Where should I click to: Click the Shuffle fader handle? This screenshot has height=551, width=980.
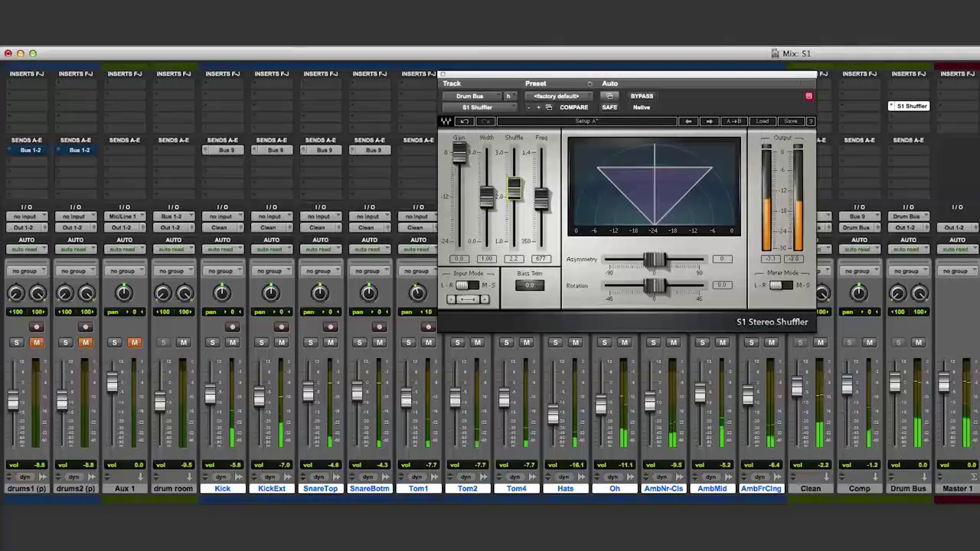tap(514, 189)
